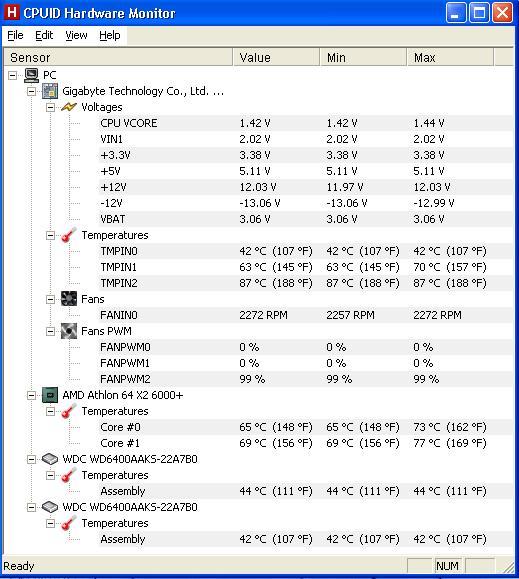This screenshot has height=579, width=519.
Task: Click the Sensor column header
Action: pos(118,58)
